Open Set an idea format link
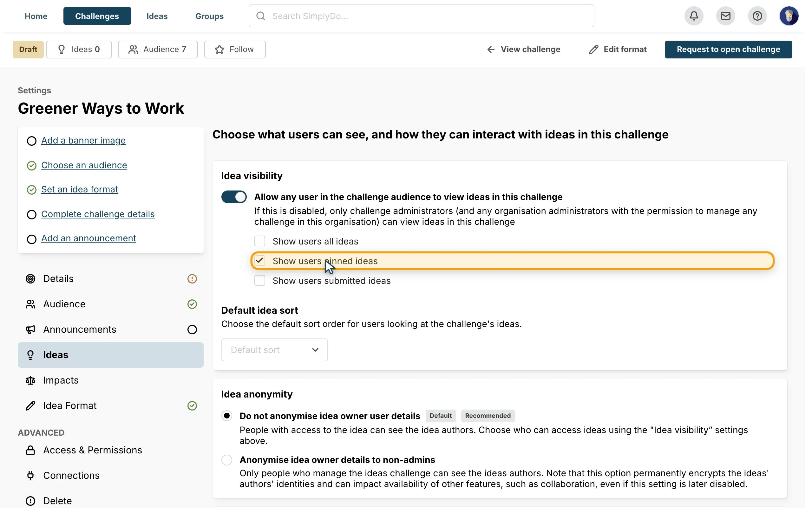Image resolution: width=812 pixels, height=508 pixels. click(80, 190)
